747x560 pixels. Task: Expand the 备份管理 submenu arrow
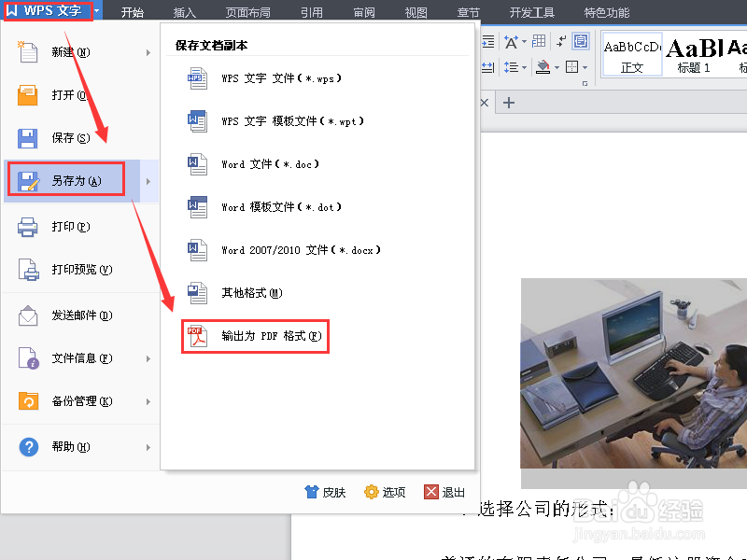tap(148, 401)
